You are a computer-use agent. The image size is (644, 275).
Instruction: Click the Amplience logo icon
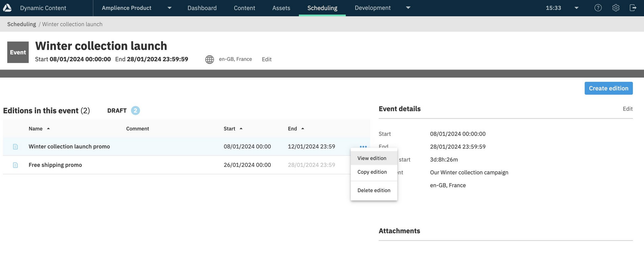7,8
